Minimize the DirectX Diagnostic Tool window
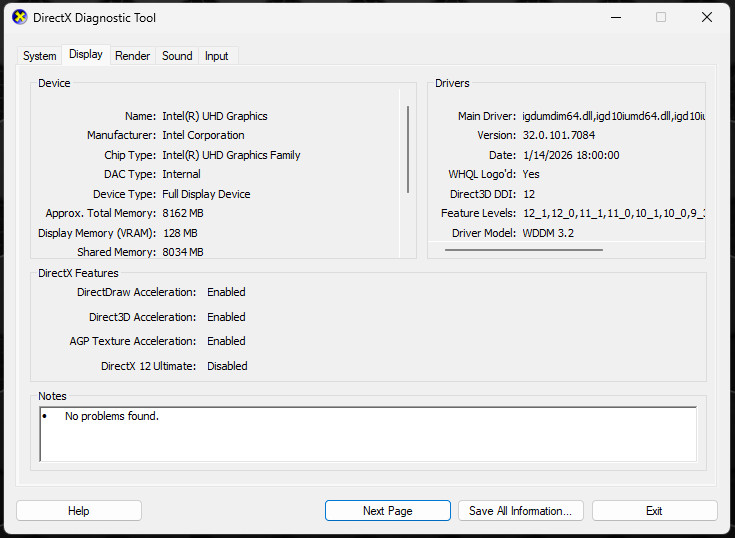This screenshot has height=538, width=735. pos(616,17)
